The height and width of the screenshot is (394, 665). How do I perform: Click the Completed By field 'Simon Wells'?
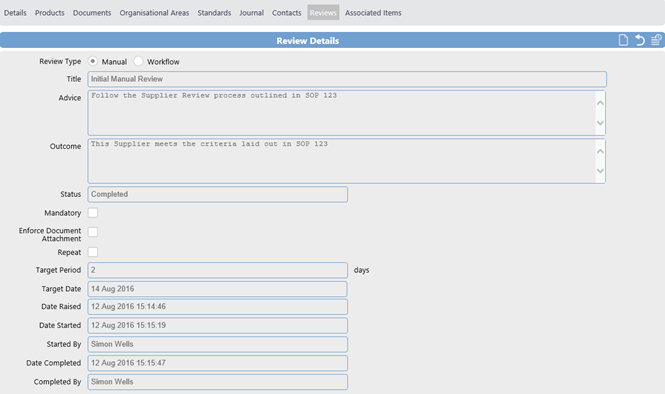(218, 382)
